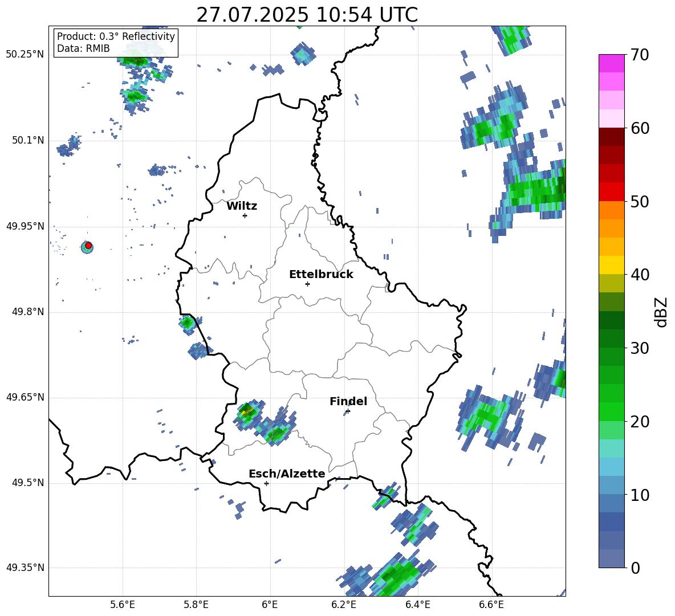Click the colorbar value 60

[x=640, y=128]
